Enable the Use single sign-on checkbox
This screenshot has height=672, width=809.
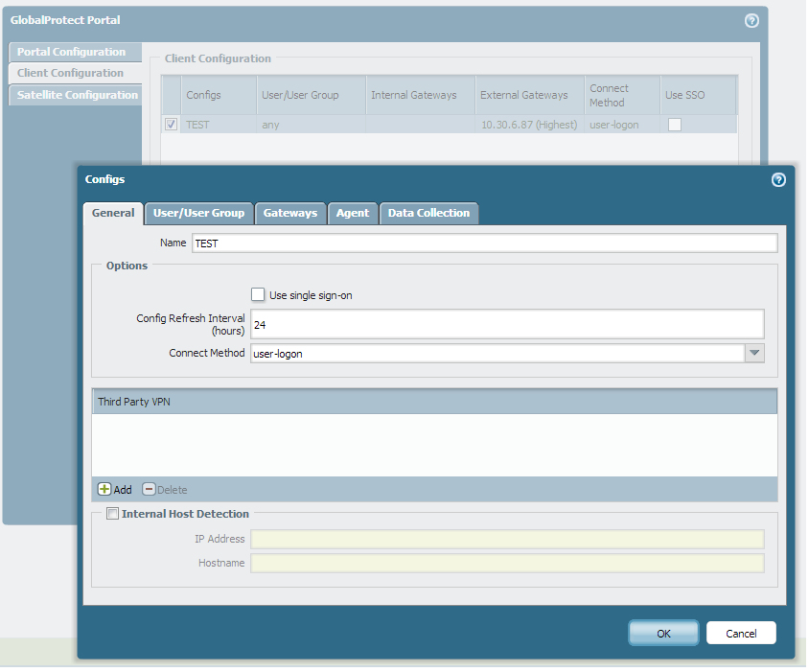pyautogui.click(x=258, y=295)
